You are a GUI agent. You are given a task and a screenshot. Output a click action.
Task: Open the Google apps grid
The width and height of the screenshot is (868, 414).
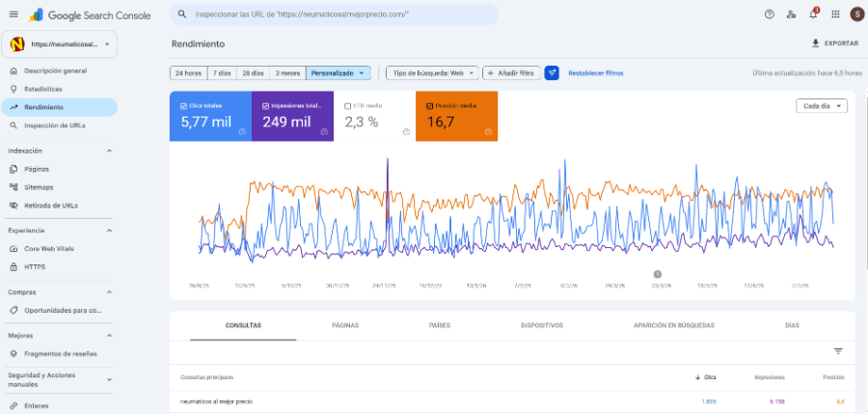coord(835,14)
